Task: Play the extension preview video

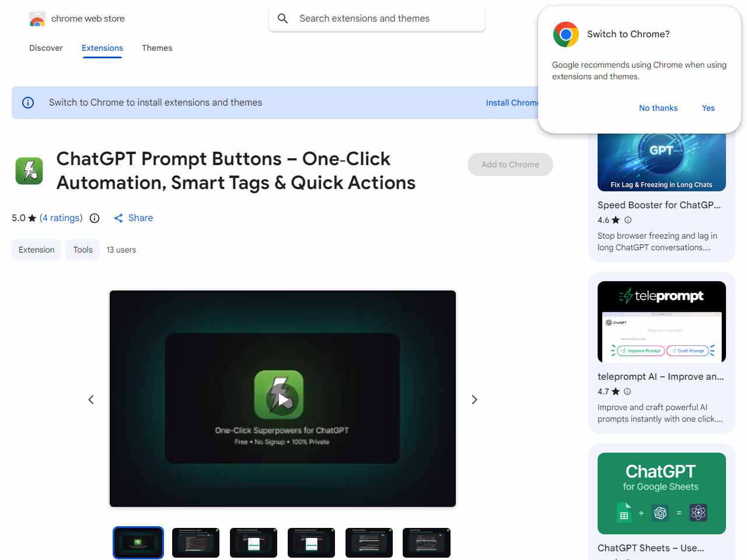Action: coord(282,399)
